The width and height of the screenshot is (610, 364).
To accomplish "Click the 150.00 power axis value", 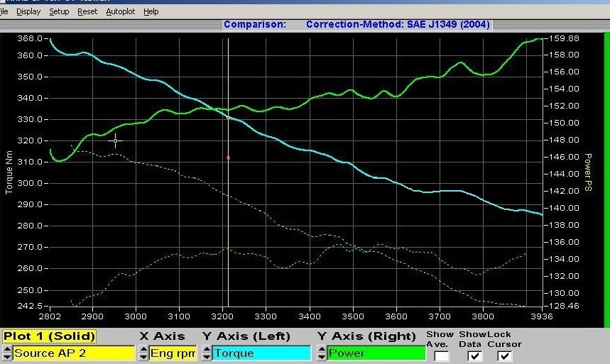I will click(564, 123).
